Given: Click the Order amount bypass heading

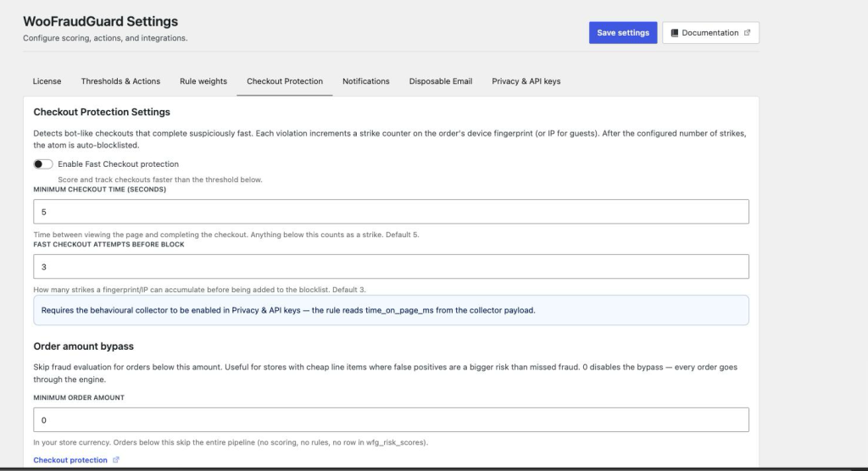Looking at the screenshot, I should [x=84, y=346].
